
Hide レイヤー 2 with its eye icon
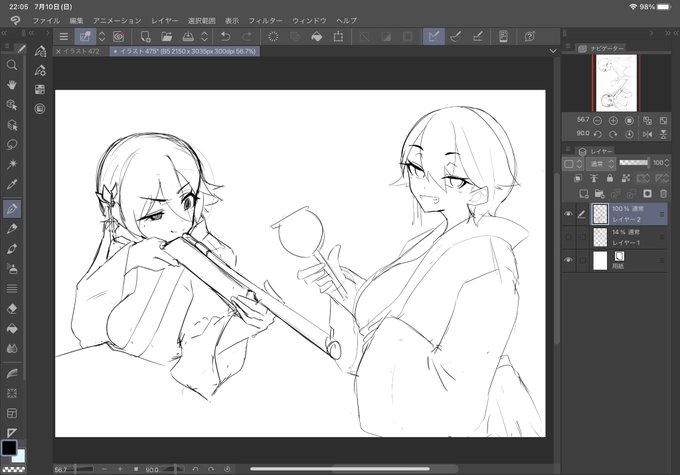click(568, 214)
